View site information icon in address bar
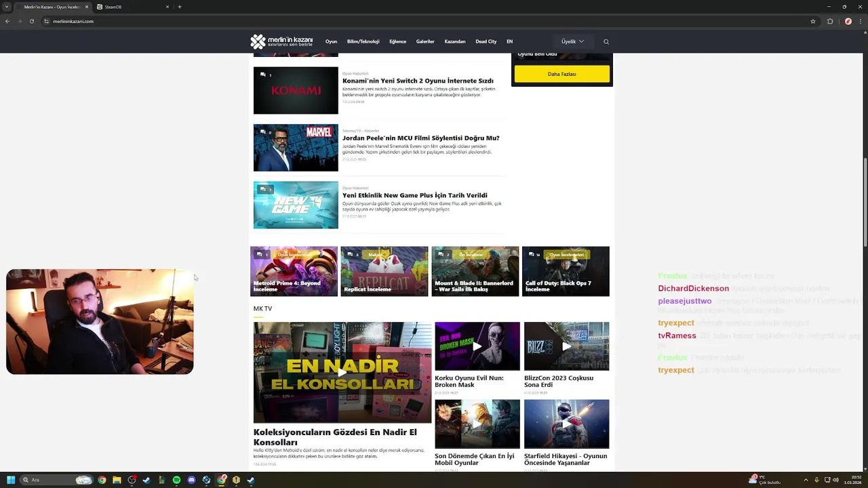Viewport: 868px width, 488px height. click(47, 21)
